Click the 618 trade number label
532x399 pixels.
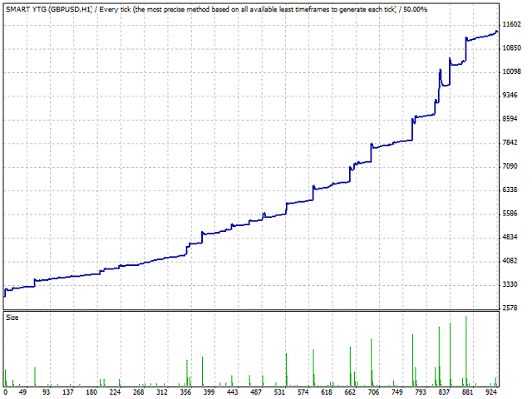[327, 392]
